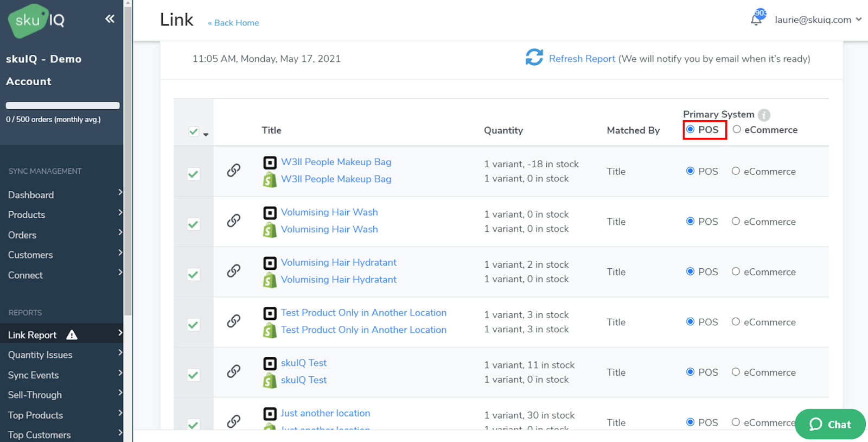Uncheck the Volumising Hair Wash row checkbox
The image size is (868, 442).
click(x=193, y=224)
